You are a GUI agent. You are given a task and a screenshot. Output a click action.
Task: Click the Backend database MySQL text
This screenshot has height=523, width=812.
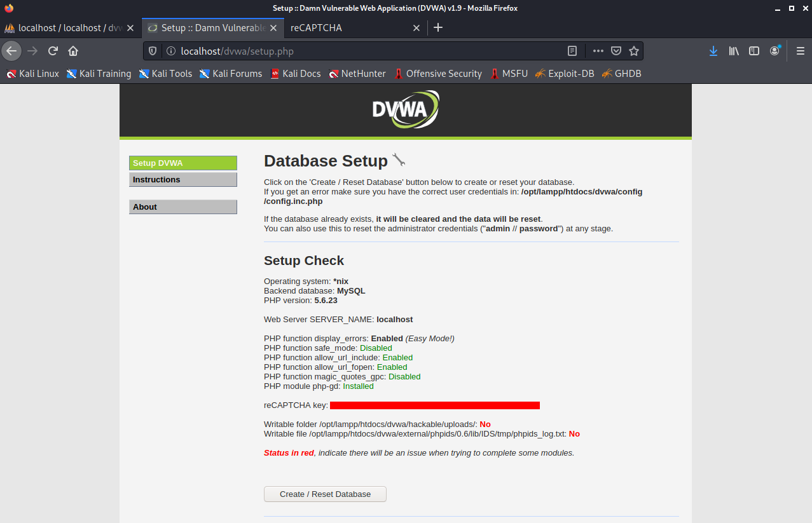[x=315, y=291]
